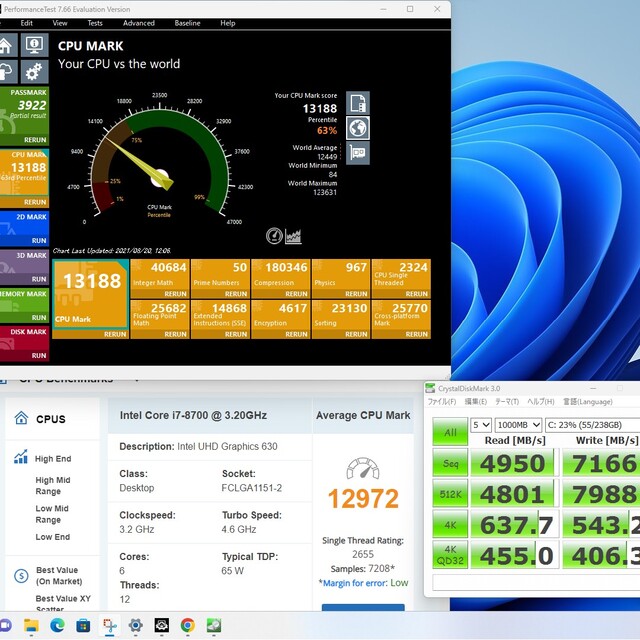640x640 pixels.
Task: Rerun the Floating Point Math test
Action: (175, 334)
